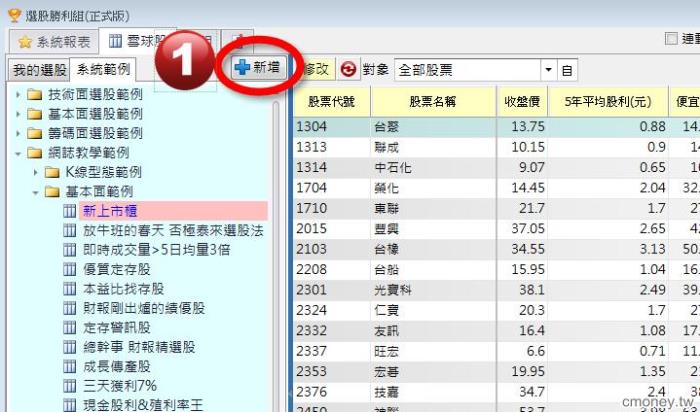Image resolution: width=700 pixels, height=412 pixels.
Task: Click table icon beside 即時成交量>5日均量3倍
Action: (x=70, y=250)
